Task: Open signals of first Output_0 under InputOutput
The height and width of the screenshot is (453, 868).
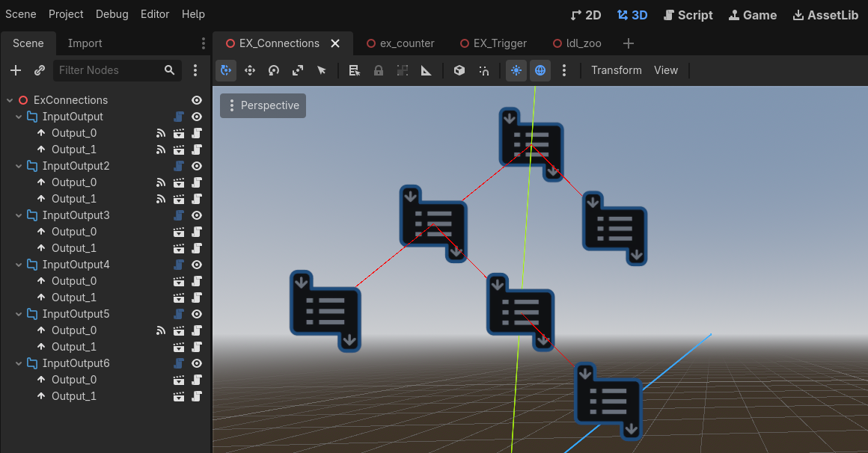Action: (x=161, y=133)
